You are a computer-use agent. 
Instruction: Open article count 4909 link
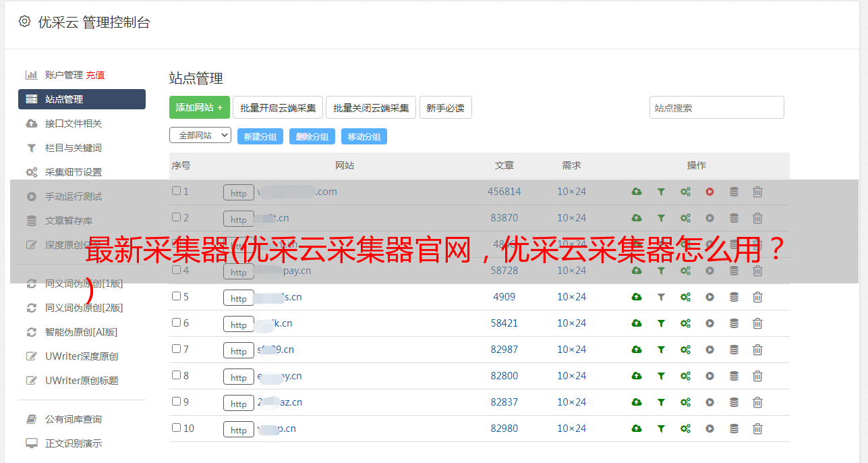point(504,297)
